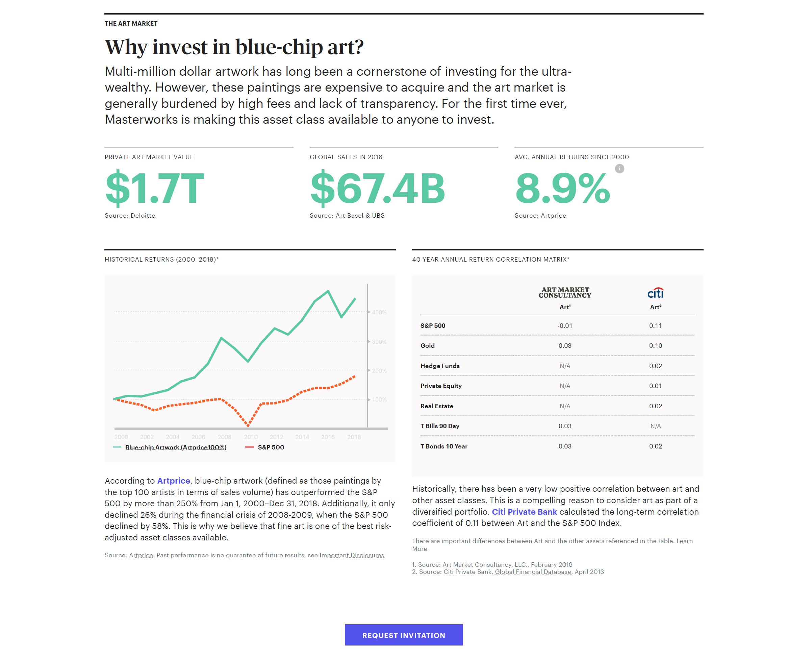Click the Blue-chip Artwork (Artprice100) legend label
Screen dimensions: 812x657
tap(176, 447)
